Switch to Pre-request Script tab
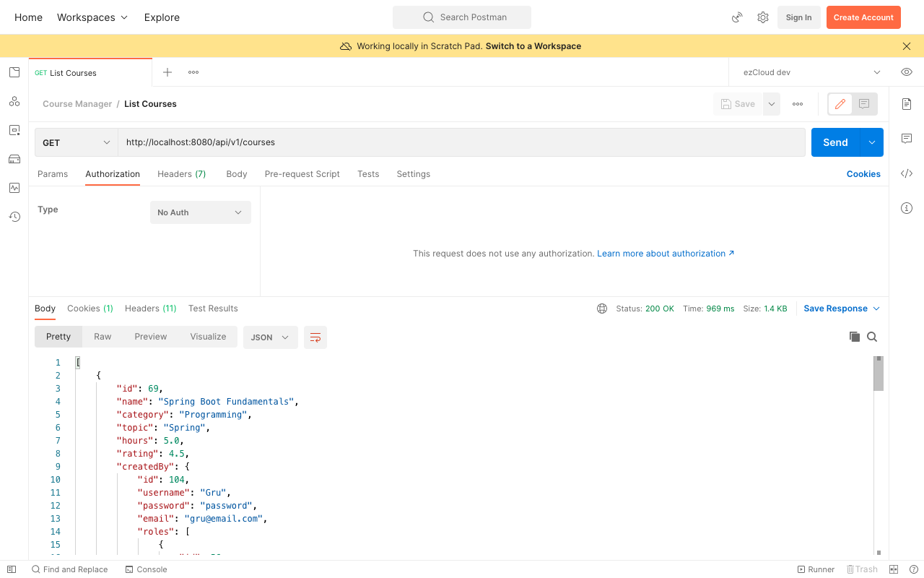924x578 pixels. (302, 174)
